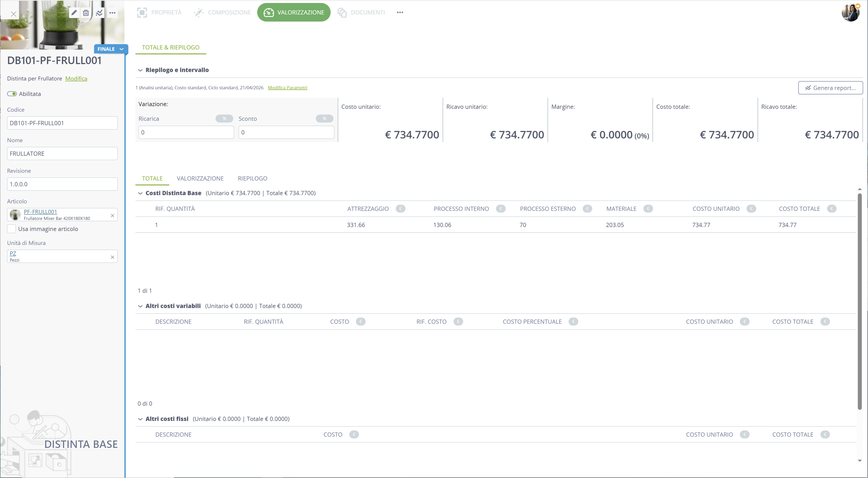This screenshot has height=478, width=868.
Task: Open the COMPOSIZIONE tab
Action: [x=222, y=12]
